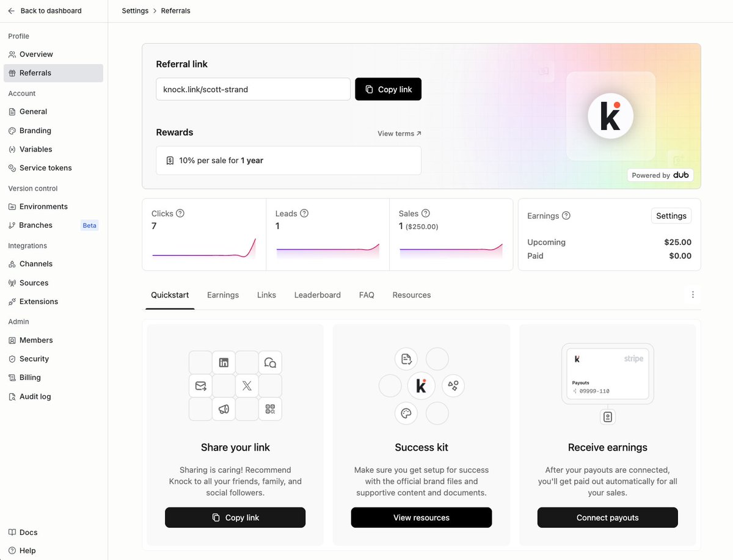Click the help icon next to Leads
This screenshot has height=560, width=733.
304,213
